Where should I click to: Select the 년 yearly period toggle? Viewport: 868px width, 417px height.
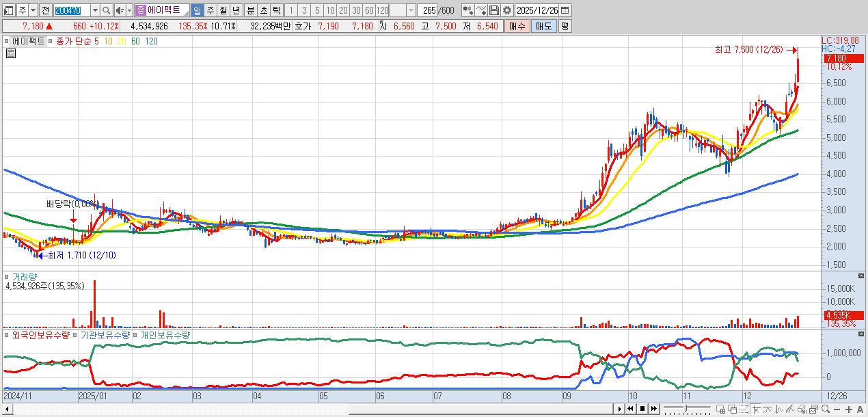(236, 10)
